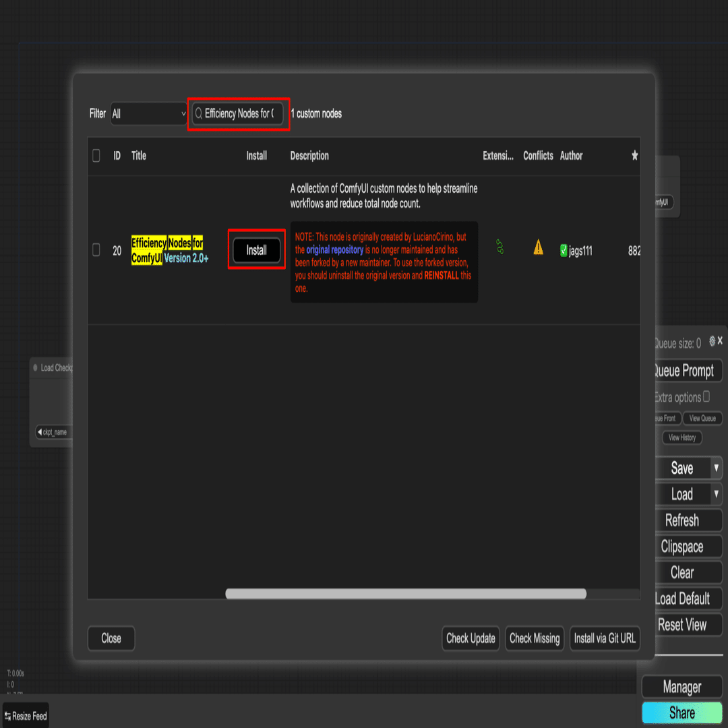
Task: Click the Share button
Action: point(682,712)
